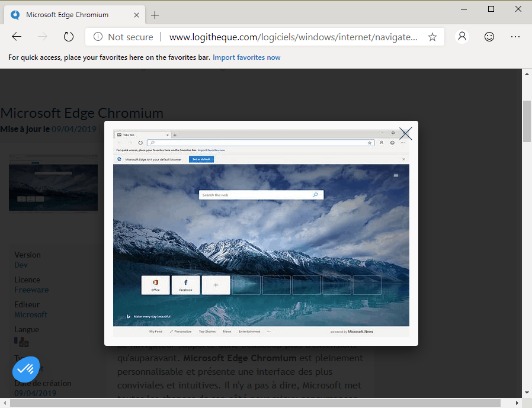532x408 pixels.
Task: Click the Editeur label text
Action: (x=27, y=304)
